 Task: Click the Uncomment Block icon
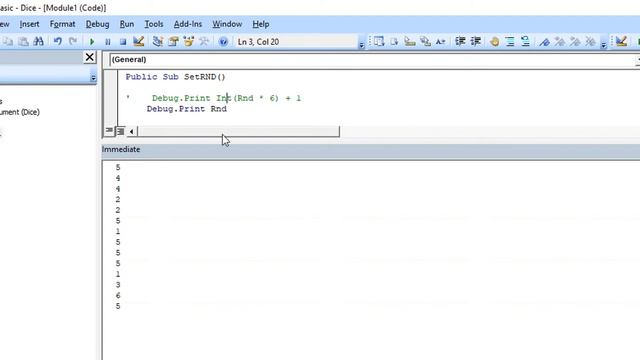[x=525, y=42]
